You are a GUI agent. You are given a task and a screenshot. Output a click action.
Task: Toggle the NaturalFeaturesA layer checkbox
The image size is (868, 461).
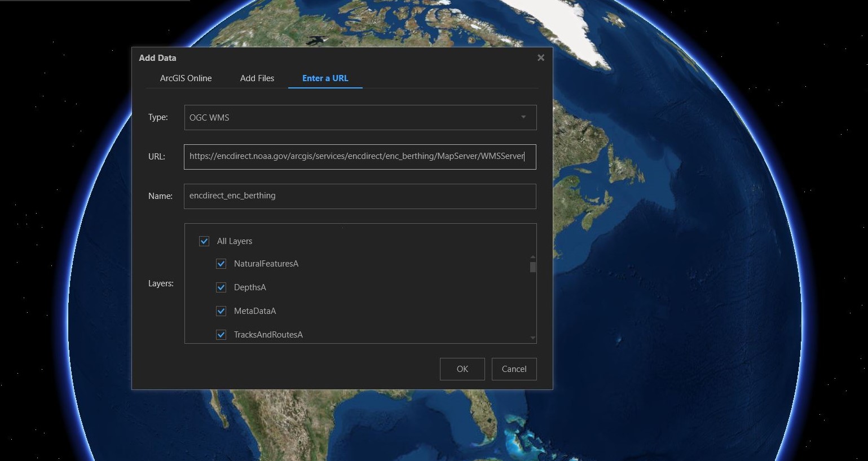221,264
